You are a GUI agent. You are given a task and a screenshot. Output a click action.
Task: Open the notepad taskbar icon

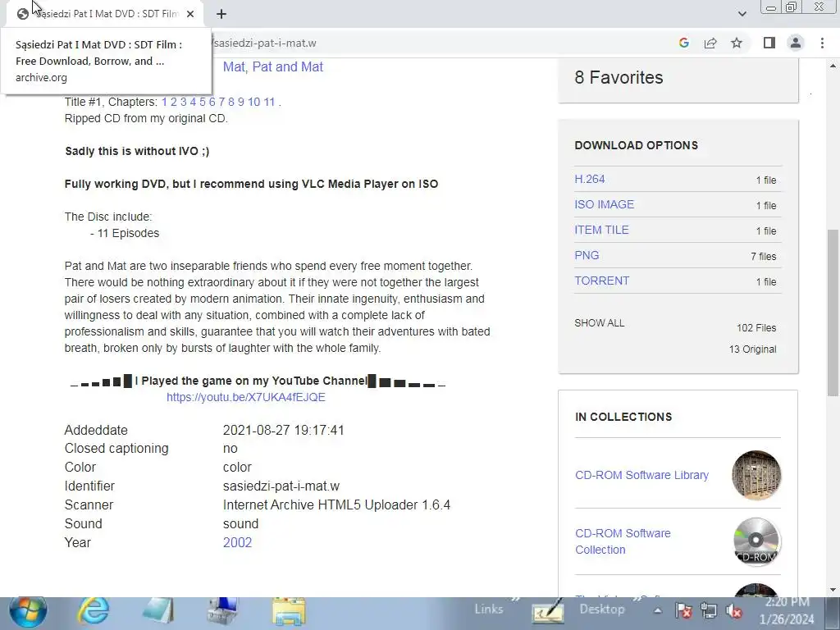click(158, 611)
